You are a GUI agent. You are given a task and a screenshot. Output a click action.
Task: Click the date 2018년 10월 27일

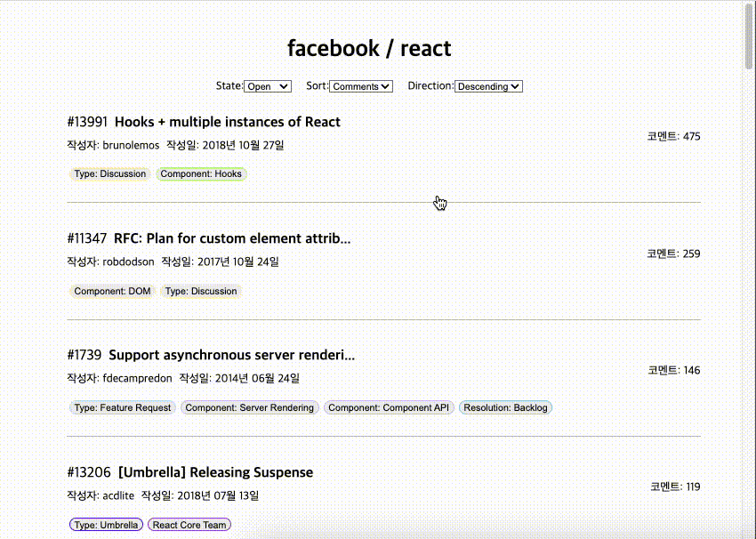pos(243,145)
